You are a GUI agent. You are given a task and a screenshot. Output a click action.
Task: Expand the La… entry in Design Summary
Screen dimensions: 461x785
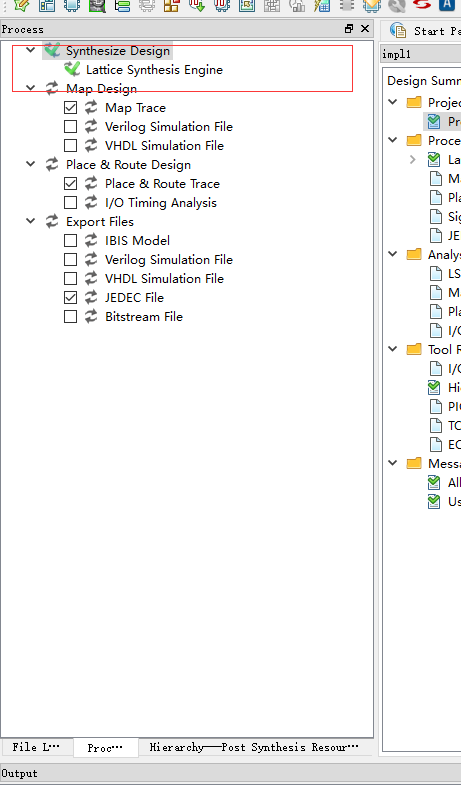[x=413, y=160]
